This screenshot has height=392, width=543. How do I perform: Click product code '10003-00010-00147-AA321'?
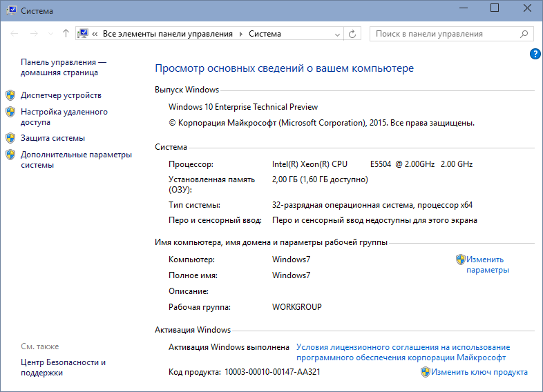click(273, 372)
